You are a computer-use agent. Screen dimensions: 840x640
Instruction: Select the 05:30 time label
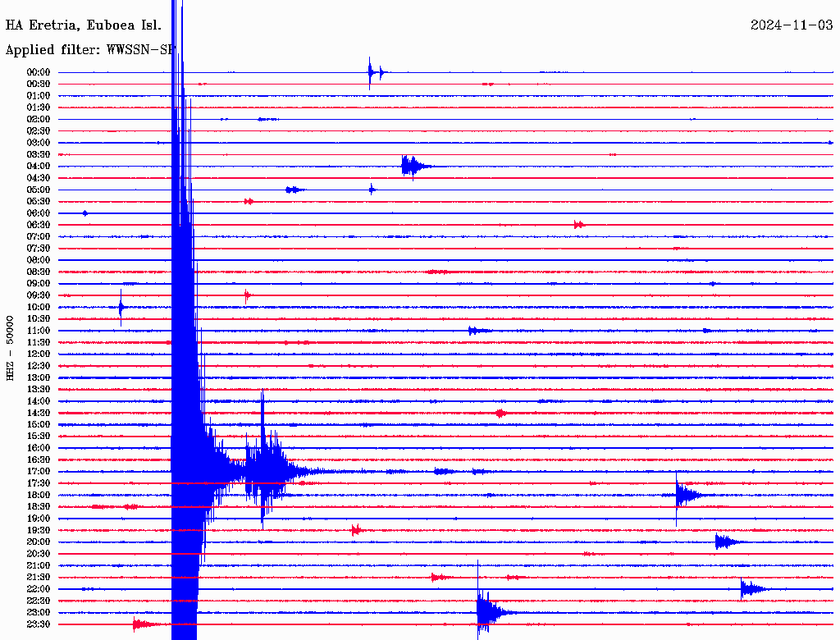coord(39,202)
